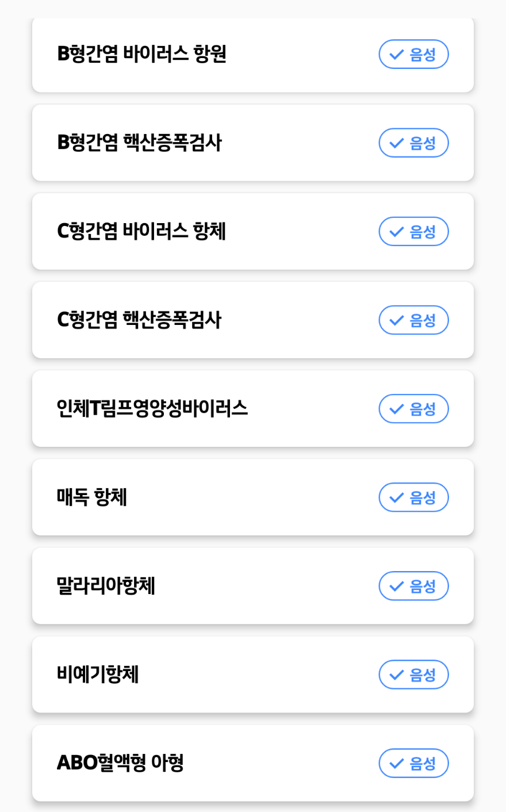Click checkmark icon for B형간염 바이러스 항원
The width and height of the screenshot is (506, 812).
coord(397,55)
